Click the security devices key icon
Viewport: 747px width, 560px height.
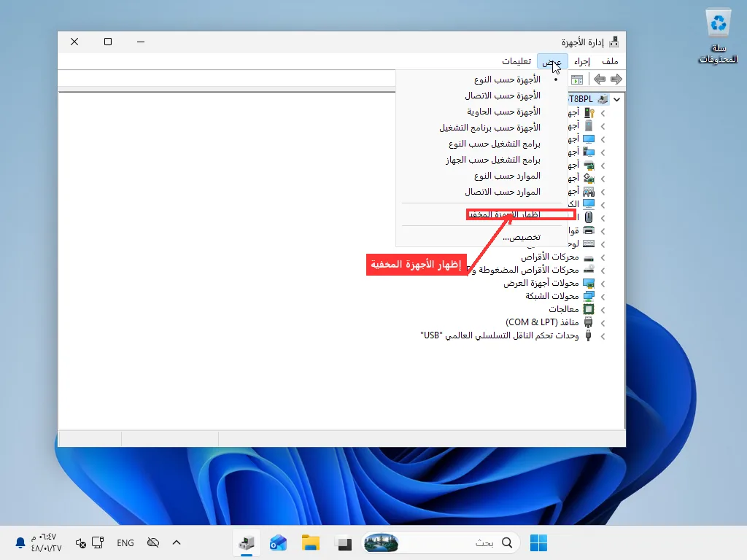(589, 113)
